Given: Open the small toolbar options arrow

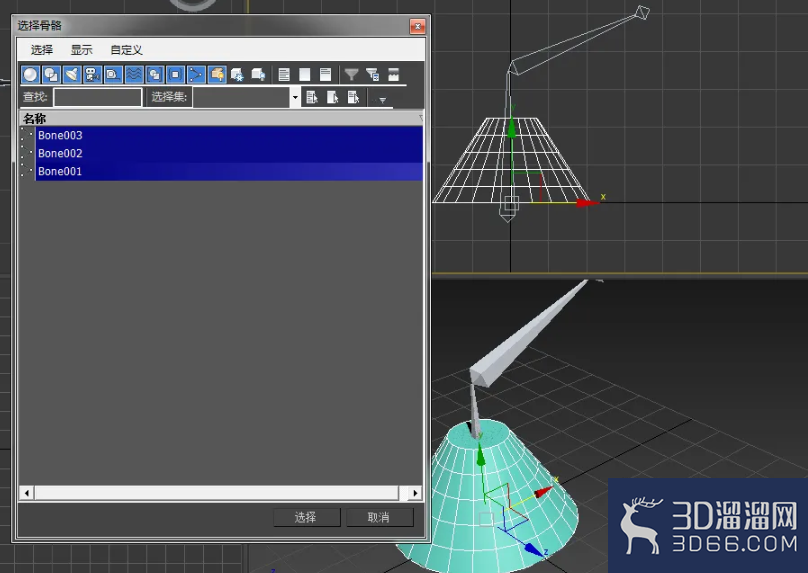Looking at the screenshot, I should click(382, 100).
